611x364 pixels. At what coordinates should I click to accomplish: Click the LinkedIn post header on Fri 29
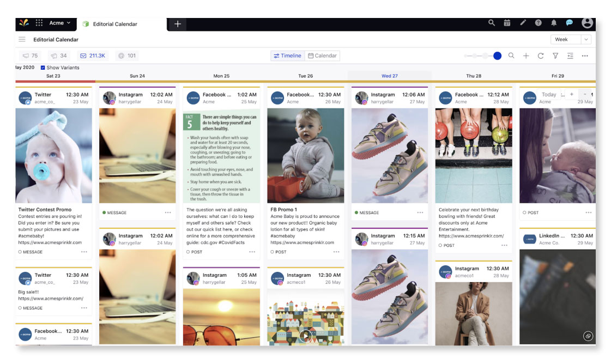pyautogui.click(x=558, y=239)
